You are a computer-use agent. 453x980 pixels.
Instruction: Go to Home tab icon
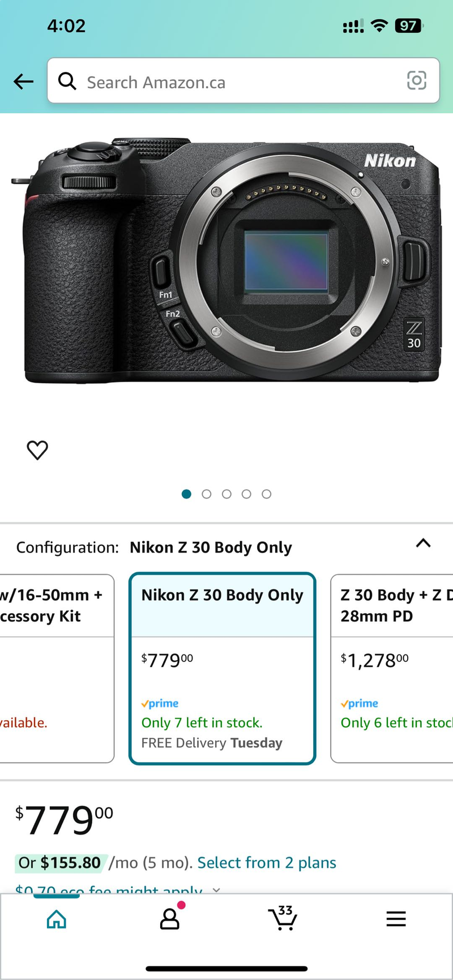click(56, 919)
